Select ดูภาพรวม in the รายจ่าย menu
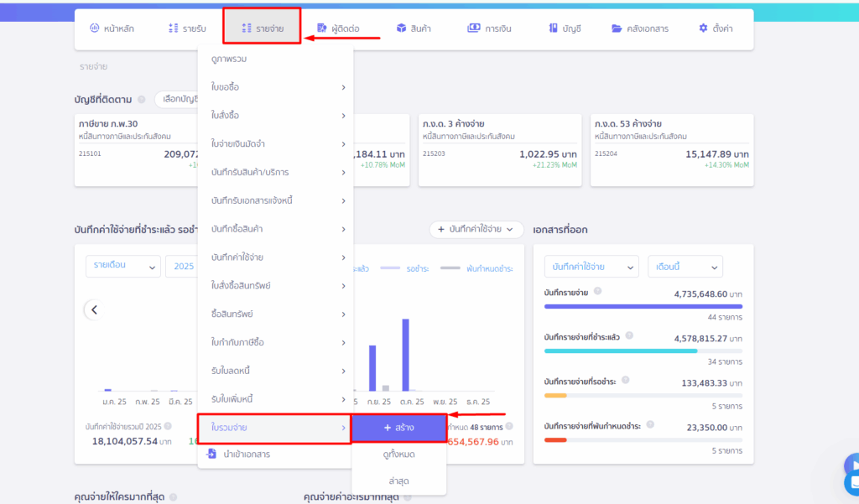 coord(229,59)
